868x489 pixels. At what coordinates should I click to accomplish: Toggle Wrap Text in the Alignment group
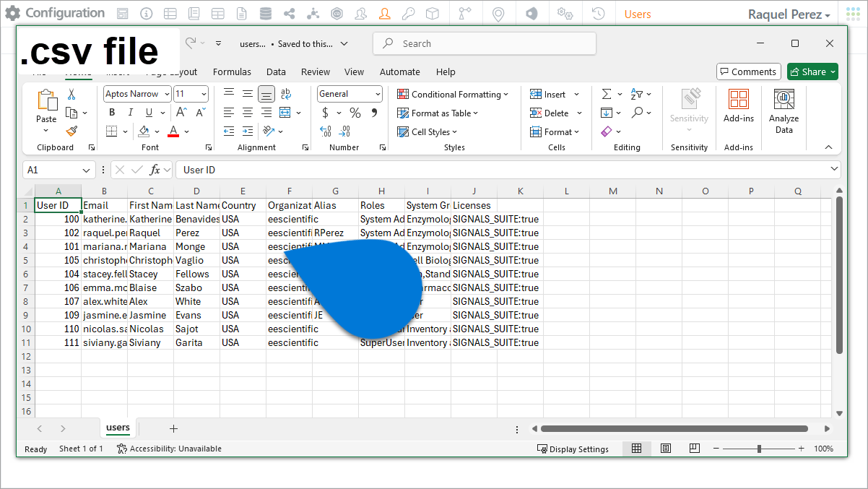click(x=286, y=94)
